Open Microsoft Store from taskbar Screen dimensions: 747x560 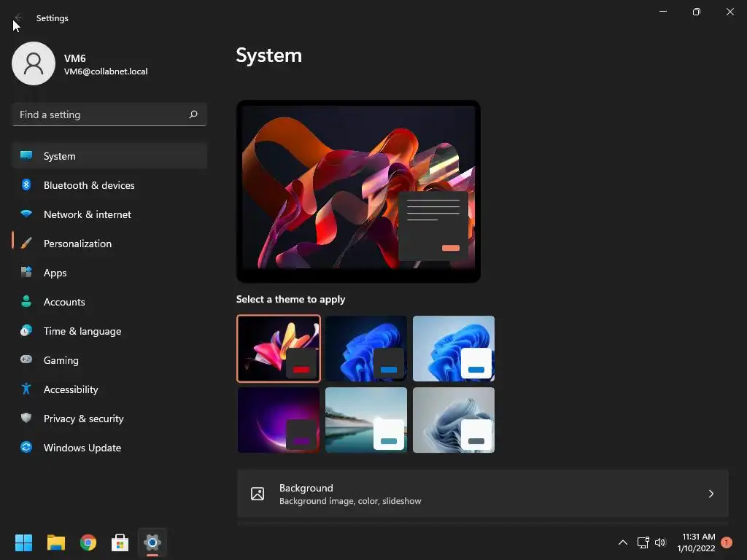click(x=120, y=542)
